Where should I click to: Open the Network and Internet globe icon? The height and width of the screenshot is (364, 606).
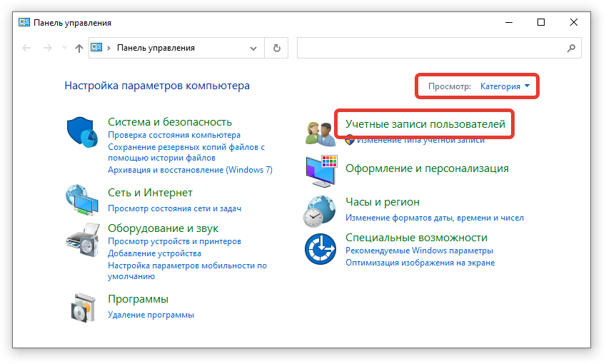82,201
